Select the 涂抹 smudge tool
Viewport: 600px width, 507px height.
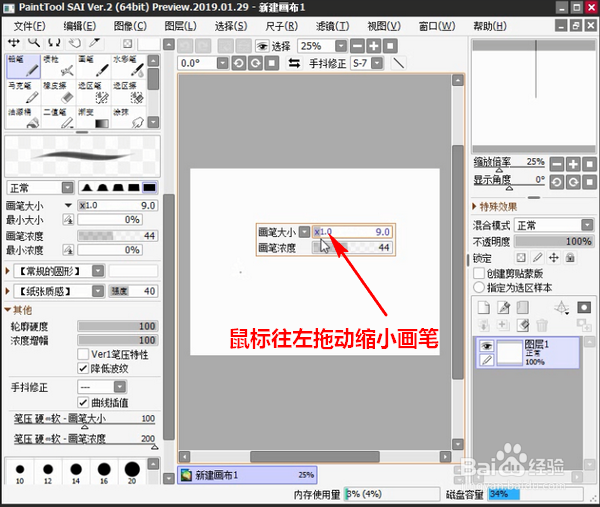[x=128, y=117]
